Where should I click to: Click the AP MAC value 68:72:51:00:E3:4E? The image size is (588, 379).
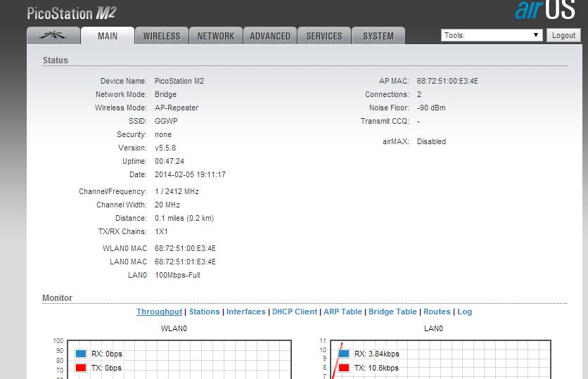447,81
